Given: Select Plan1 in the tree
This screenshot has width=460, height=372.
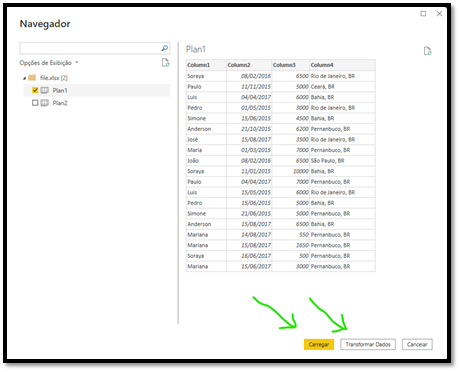Looking at the screenshot, I should (60, 90).
